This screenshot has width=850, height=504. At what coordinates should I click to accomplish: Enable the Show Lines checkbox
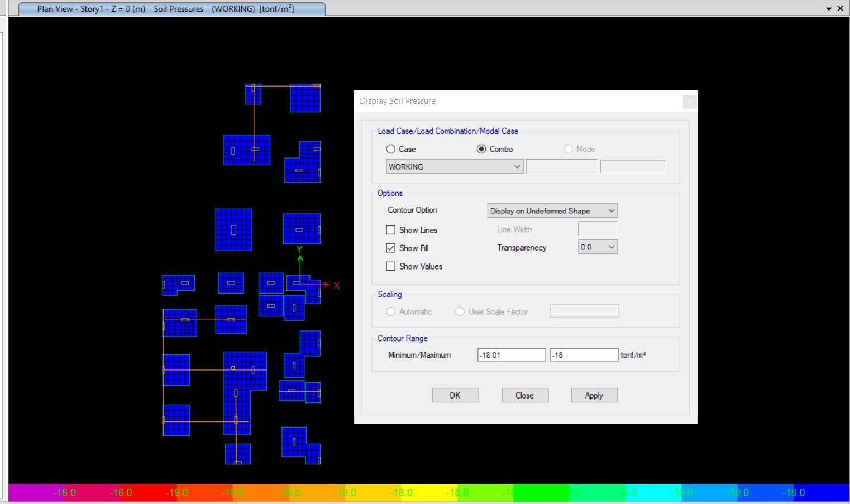tap(391, 230)
